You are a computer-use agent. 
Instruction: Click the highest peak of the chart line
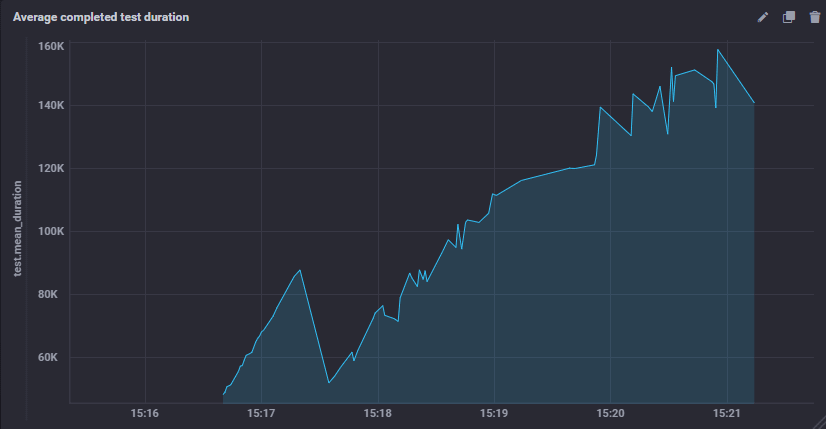point(717,50)
